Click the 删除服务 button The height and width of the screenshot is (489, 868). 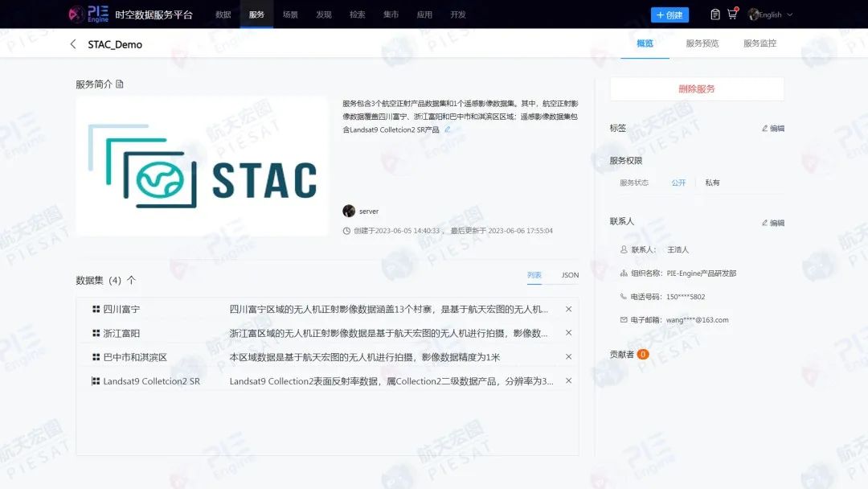pyautogui.click(x=697, y=88)
